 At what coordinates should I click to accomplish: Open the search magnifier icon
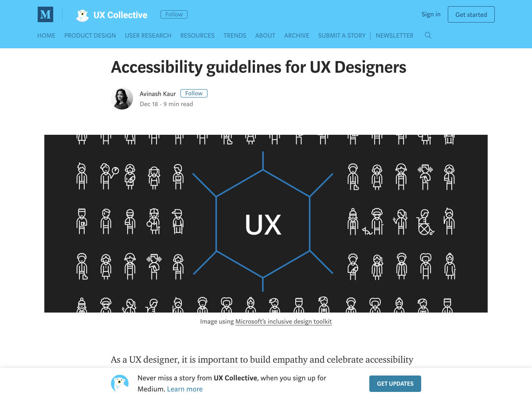click(x=428, y=35)
